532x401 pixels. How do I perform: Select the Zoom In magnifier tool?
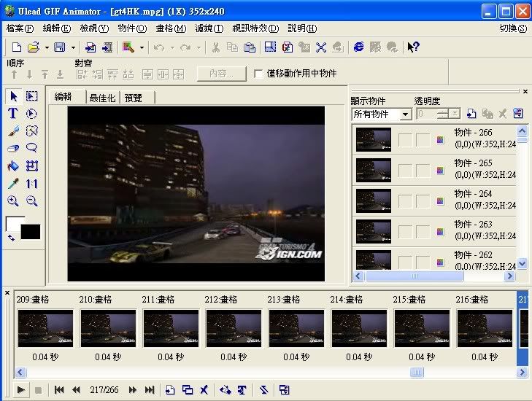coord(12,201)
